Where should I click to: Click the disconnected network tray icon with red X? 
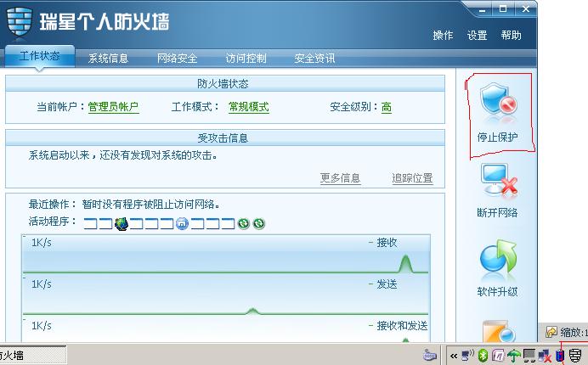click(x=545, y=355)
